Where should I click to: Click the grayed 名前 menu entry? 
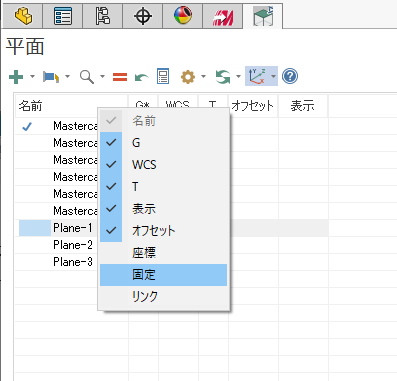tap(163, 121)
